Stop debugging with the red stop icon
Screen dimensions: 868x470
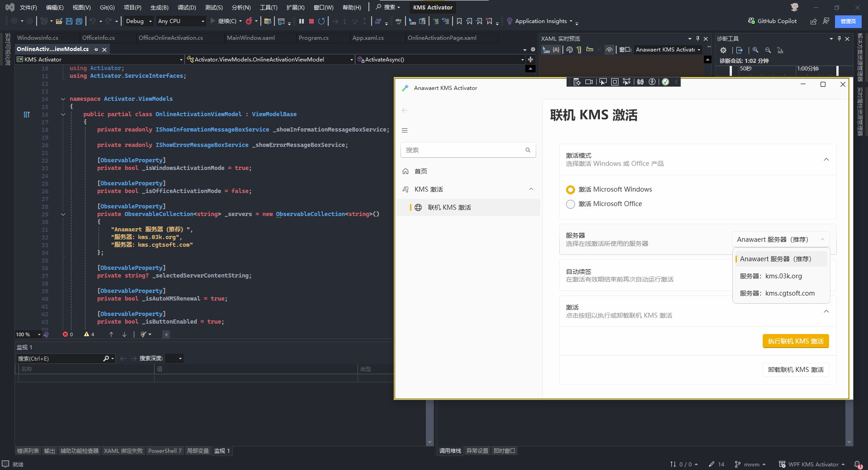(x=311, y=21)
